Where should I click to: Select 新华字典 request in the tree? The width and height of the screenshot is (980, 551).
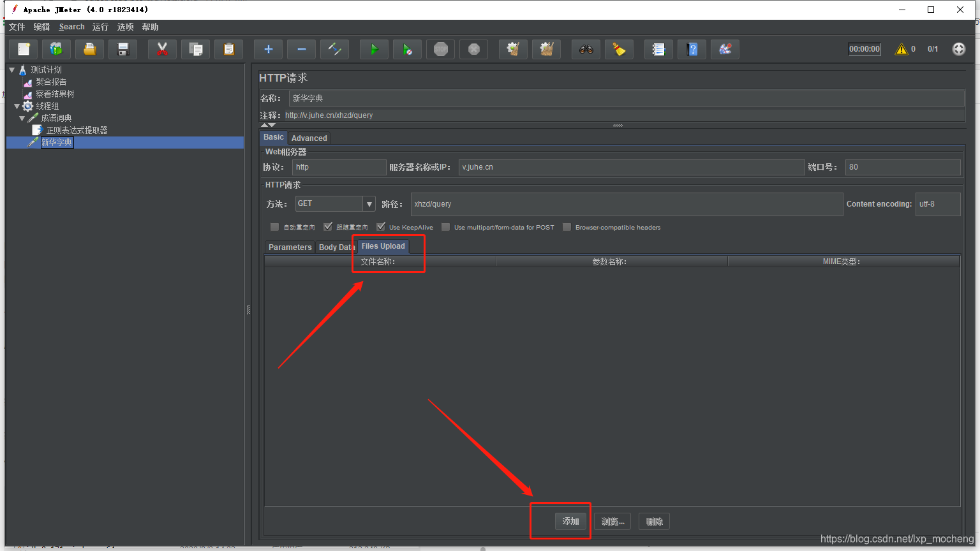(x=57, y=142)
